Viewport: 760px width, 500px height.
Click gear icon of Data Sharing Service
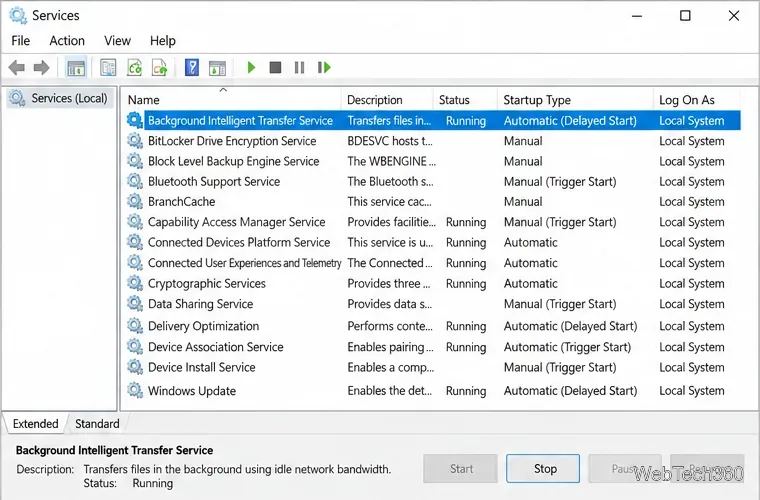click(134, 304)
